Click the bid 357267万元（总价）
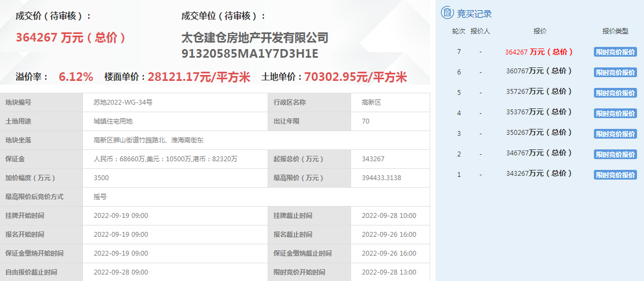Image resolution: width=644 pixels, height=281 pixels. tap(539, 91)
